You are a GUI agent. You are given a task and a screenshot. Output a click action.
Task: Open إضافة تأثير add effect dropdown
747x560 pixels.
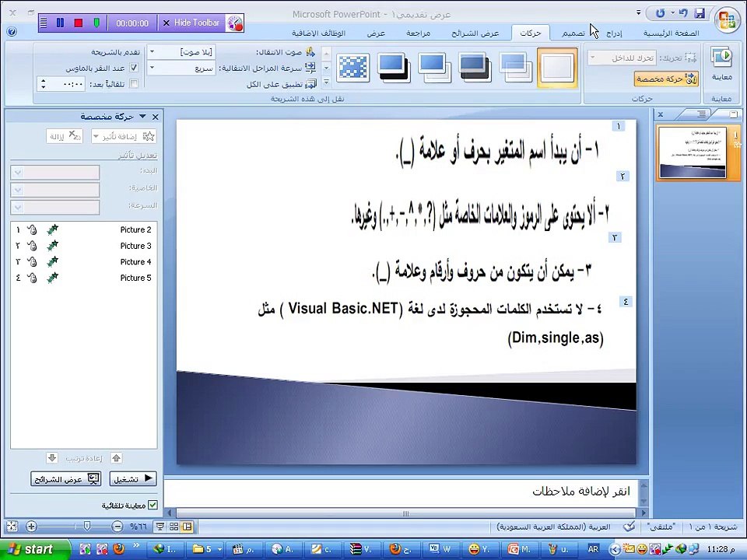(x=124, y=136)
